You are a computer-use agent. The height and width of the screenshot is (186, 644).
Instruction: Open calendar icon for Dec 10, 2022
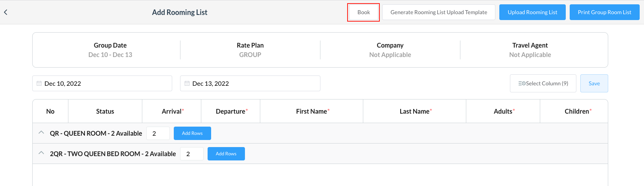39,83
